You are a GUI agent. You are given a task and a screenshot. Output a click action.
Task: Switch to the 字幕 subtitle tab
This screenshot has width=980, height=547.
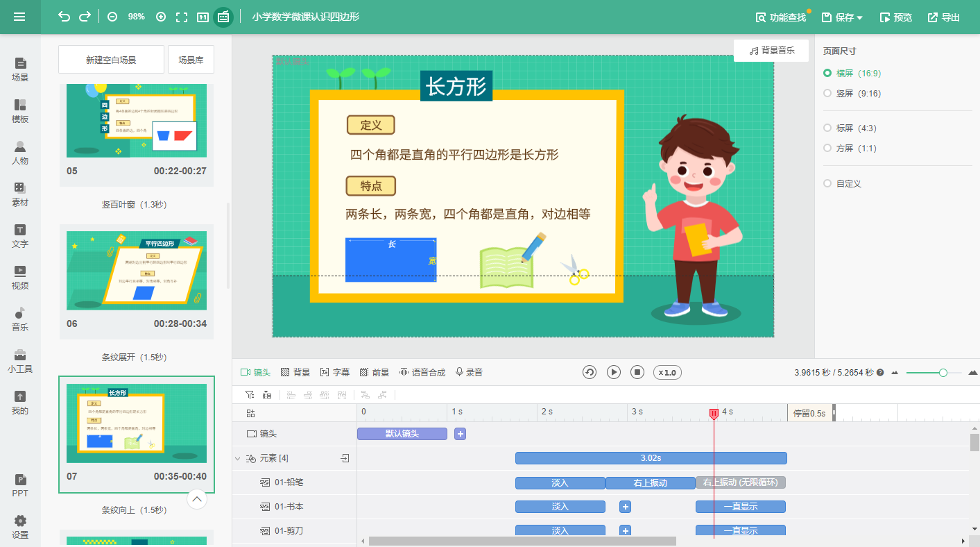(x=334, y=372)
